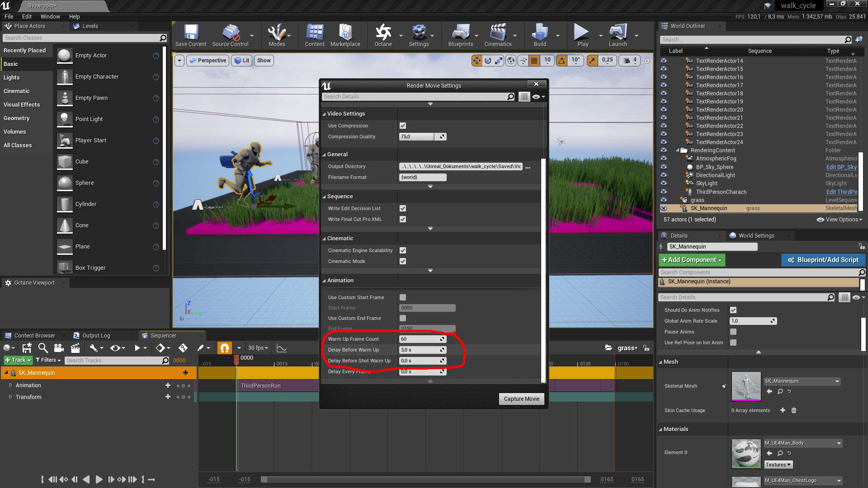Open the 30 fps dropdown in Sequencer
The image size is (868, 488).
click(258, 348)
